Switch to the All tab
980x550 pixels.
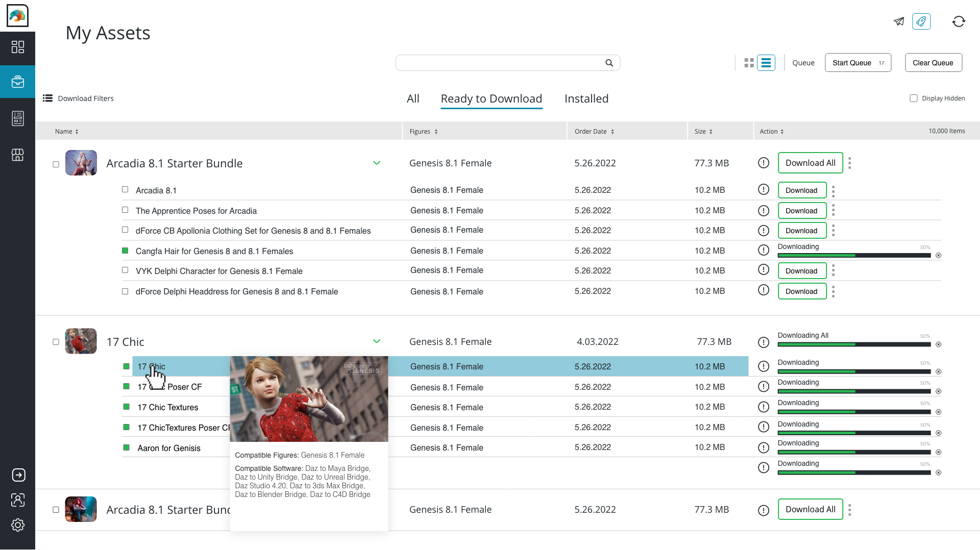point(413,98)
